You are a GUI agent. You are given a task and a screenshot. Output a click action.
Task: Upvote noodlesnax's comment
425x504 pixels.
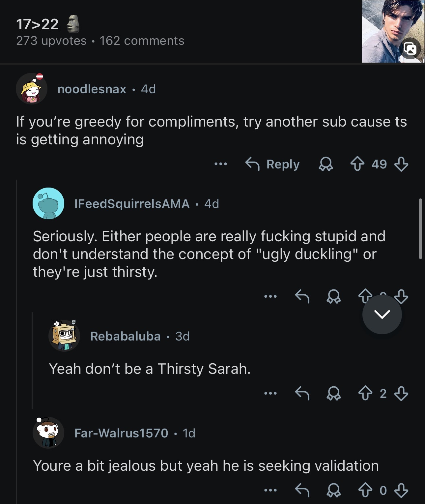tap(357, 164)
